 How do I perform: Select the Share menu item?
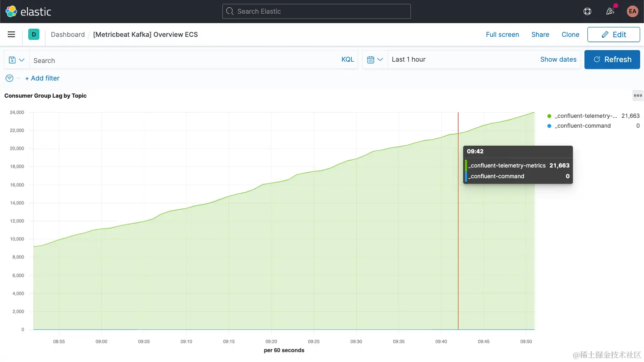[x=540, y=34]
